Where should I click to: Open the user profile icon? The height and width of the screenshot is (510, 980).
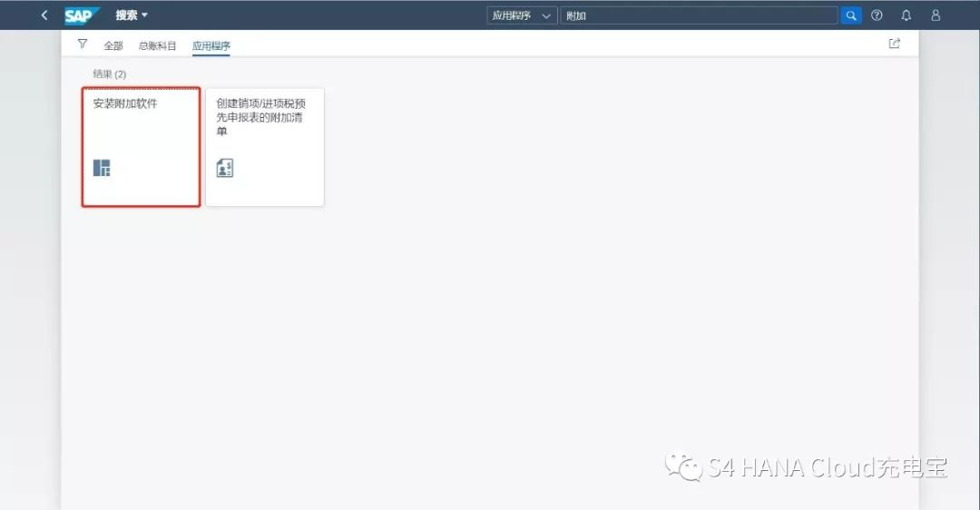coord(936,15)
